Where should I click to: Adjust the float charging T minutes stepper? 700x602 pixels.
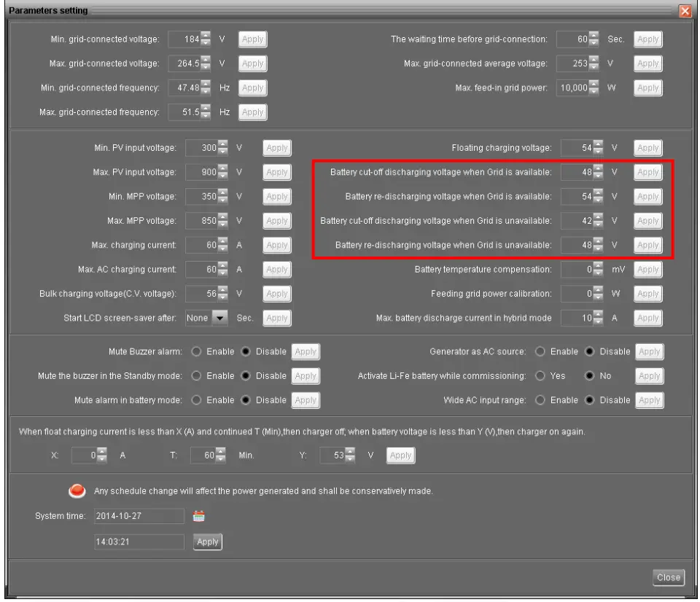[220, 456]
